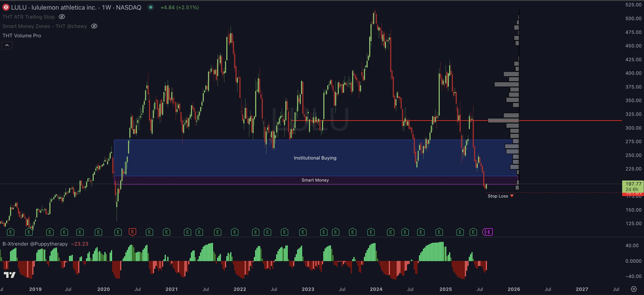Click the Institutional Buying zone label
The height and width of the screenshot is (295, 644).
315,158
